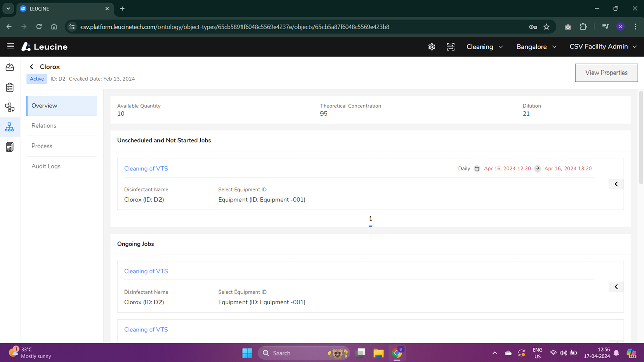The height and width of the screenshot is (362, 644).
Task: Open the Cleaning dropdown in header
Action: (x=485, y=47)
